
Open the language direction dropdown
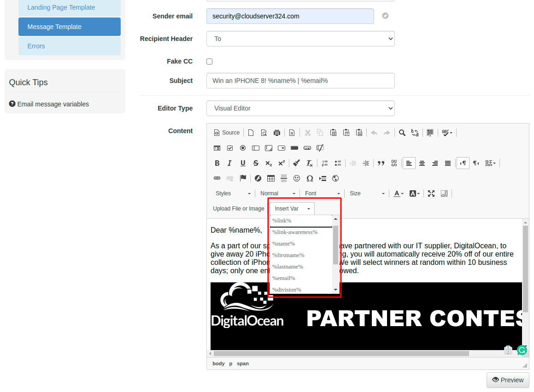490,163
